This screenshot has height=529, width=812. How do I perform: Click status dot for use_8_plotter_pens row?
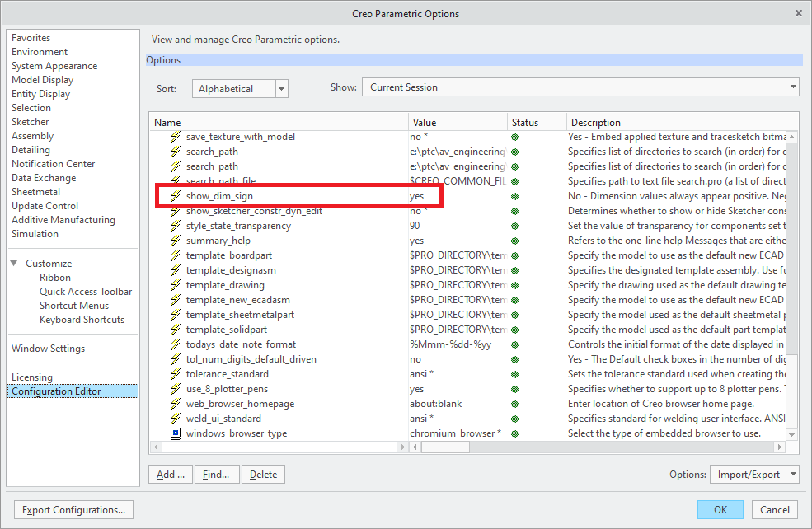tap(515, 389)
